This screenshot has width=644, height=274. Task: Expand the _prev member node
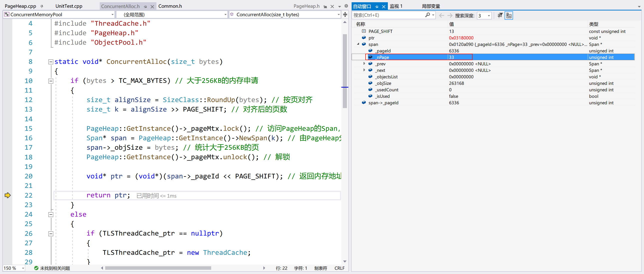(x=364, y=64)
